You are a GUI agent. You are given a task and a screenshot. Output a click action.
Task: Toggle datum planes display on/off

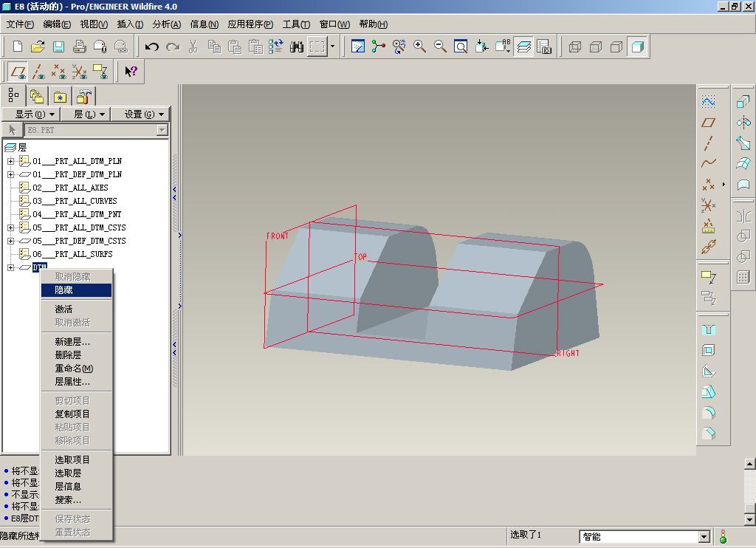pyautogui.click(x=18, y=72)
